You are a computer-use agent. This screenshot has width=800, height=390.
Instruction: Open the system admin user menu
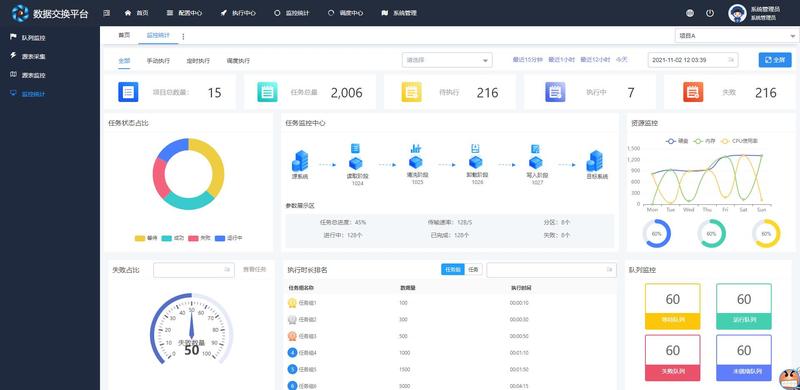pos(754,13)
